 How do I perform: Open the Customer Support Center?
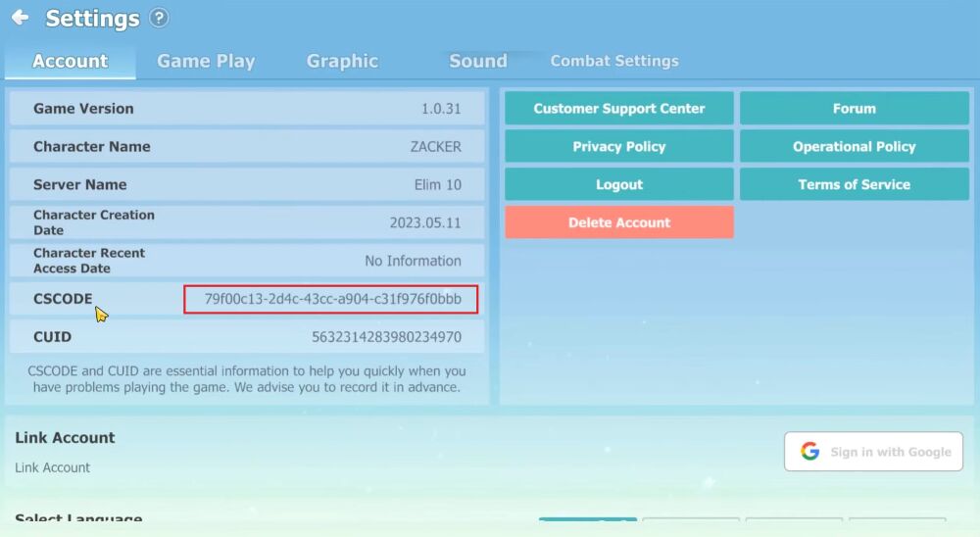(618, 109)
